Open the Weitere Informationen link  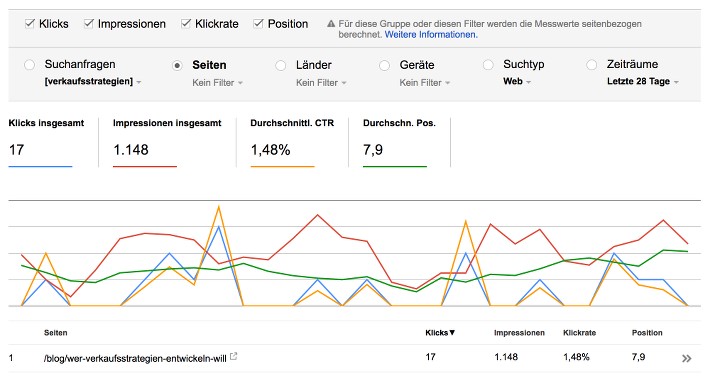(x=431, y=35)
